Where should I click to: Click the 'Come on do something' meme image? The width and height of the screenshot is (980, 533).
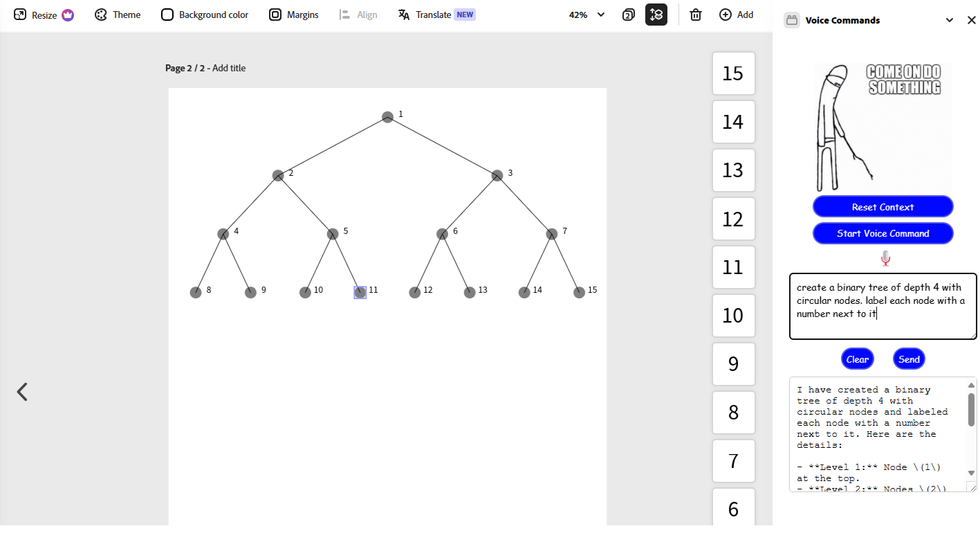pos(883,127)
